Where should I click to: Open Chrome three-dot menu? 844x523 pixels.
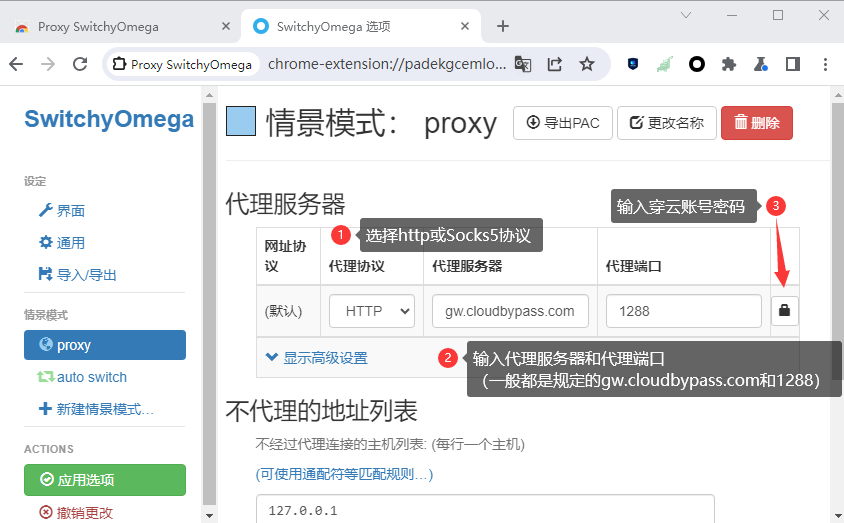point(825,65)
